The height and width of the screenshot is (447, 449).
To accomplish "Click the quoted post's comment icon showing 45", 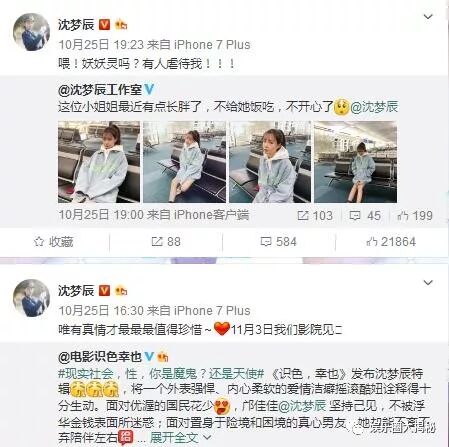I will tap(355, 215).
